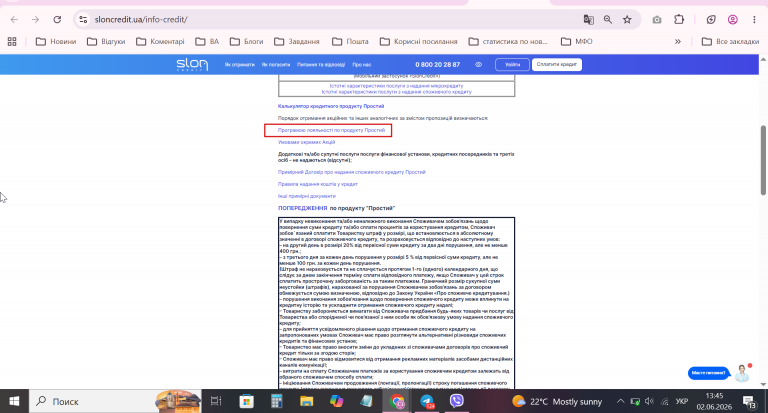This screenshot has height=413, width=768.
Task: Open Task View on the taskbar
Action: pyautogui.click(x=216, y=401)
